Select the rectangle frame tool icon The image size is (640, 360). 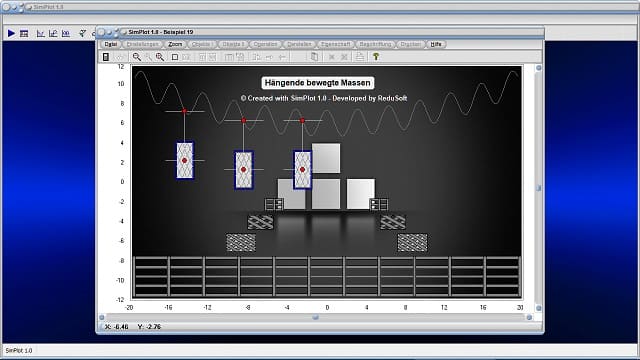175,57
